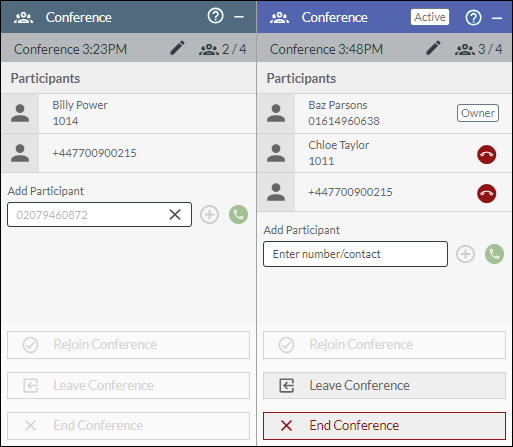The height and width of the screenshot is (447, 513).
Task: Leave Conference 3:48PM
Action: [384, 385]
